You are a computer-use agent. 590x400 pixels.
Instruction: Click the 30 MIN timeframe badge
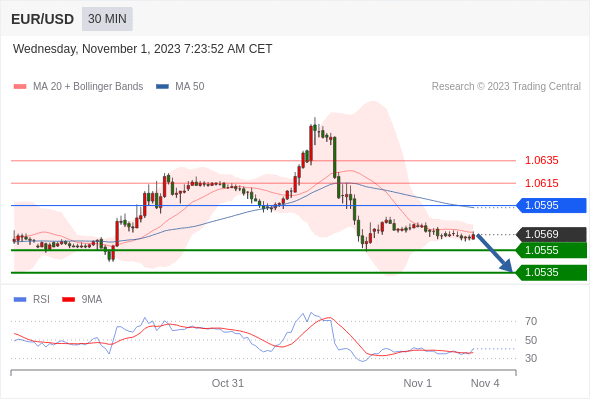click(x=107, y=19)
